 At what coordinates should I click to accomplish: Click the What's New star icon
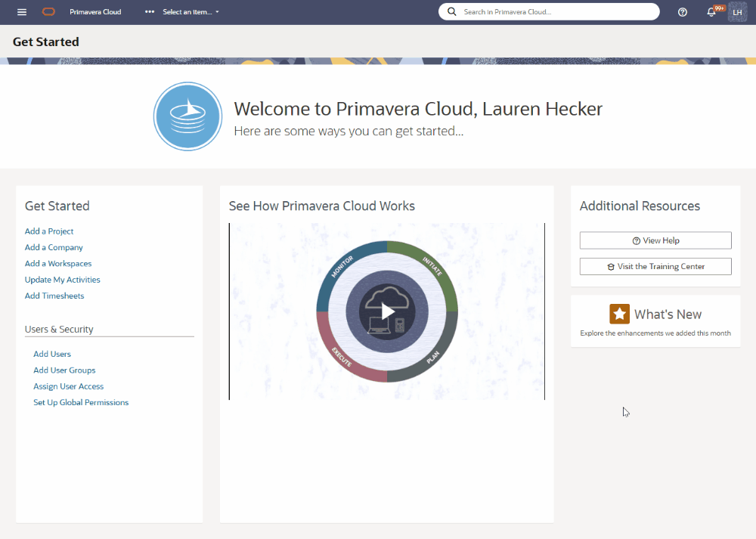pyautogui.click(x=620, y=314)
